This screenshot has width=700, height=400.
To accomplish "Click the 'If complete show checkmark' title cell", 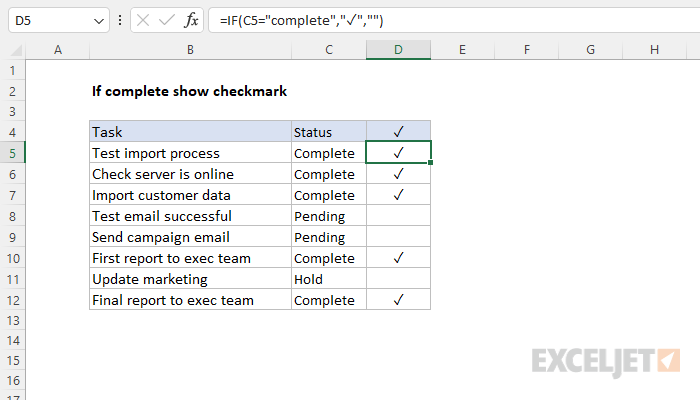I will 189,91.
